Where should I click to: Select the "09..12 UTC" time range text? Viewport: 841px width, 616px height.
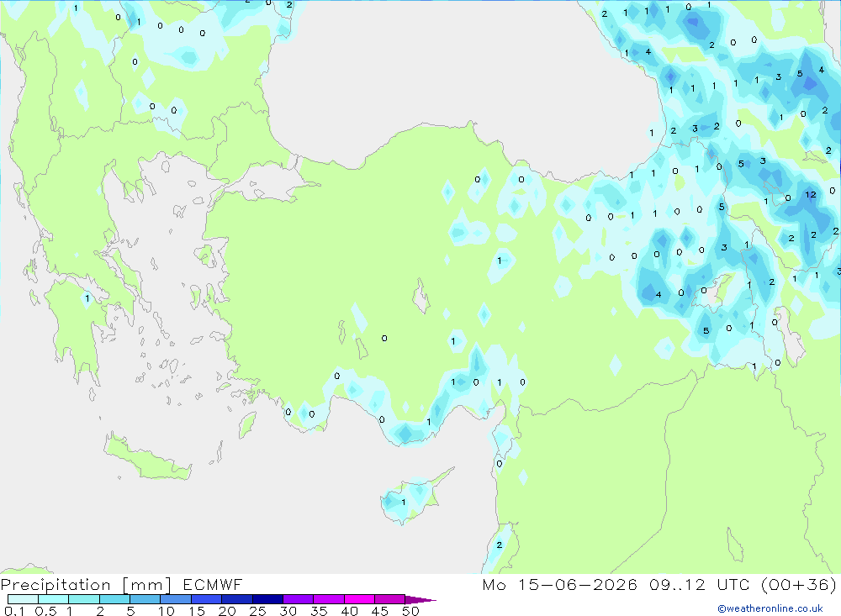(700, 584)
